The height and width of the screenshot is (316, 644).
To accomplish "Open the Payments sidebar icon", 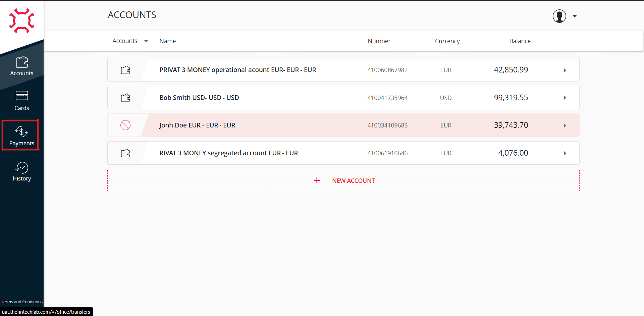I will (21, 131).
